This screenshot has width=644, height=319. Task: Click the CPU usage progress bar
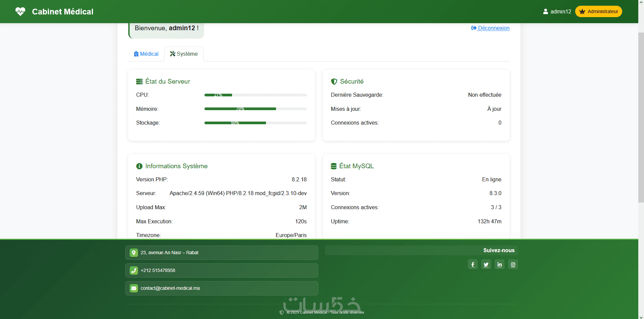[256, 95]
